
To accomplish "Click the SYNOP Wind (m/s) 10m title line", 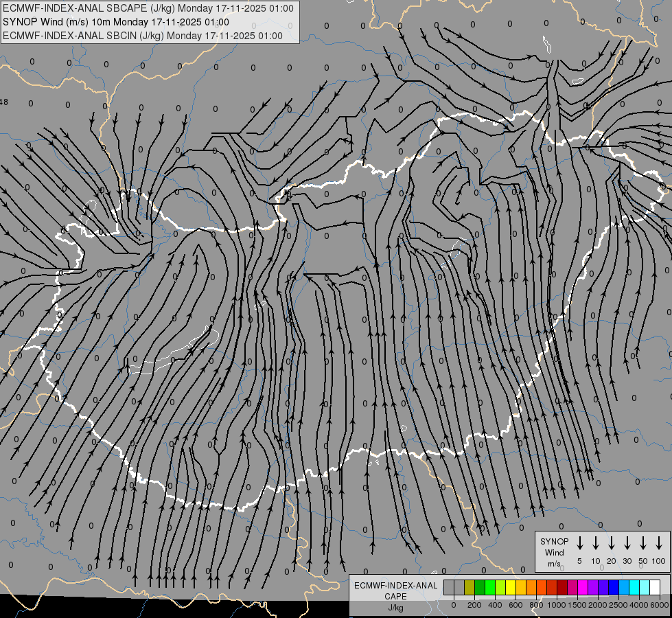I will click(116, 22).
